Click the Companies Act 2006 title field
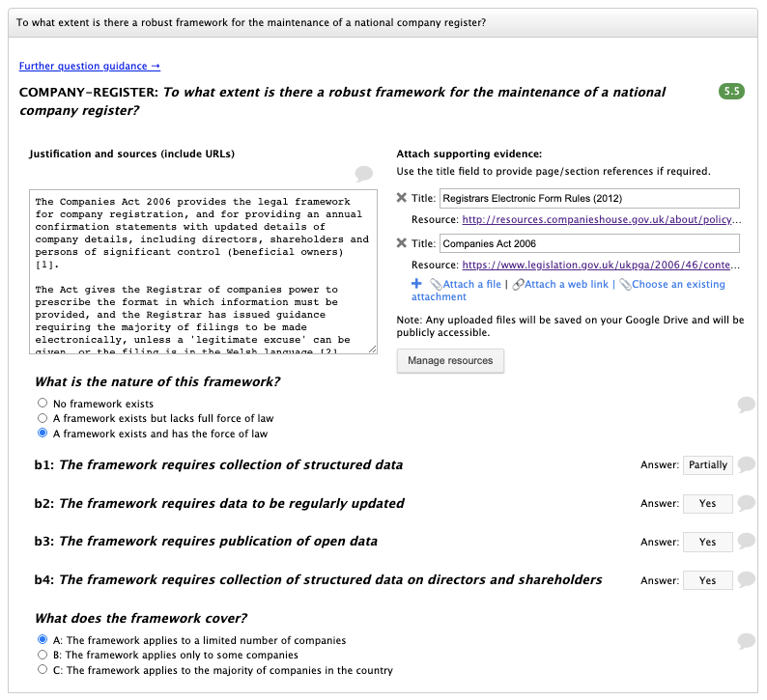767x700 pixels. click(589, 243)
